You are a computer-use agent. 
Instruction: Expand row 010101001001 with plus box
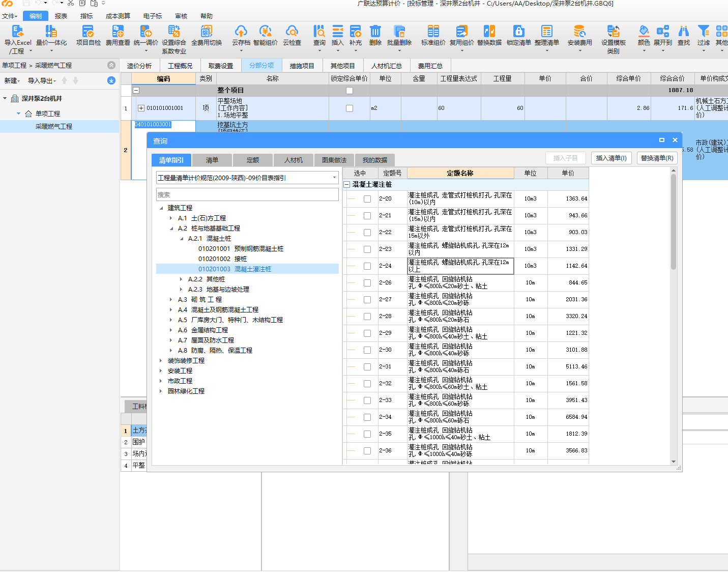click(x=141, y=108)
